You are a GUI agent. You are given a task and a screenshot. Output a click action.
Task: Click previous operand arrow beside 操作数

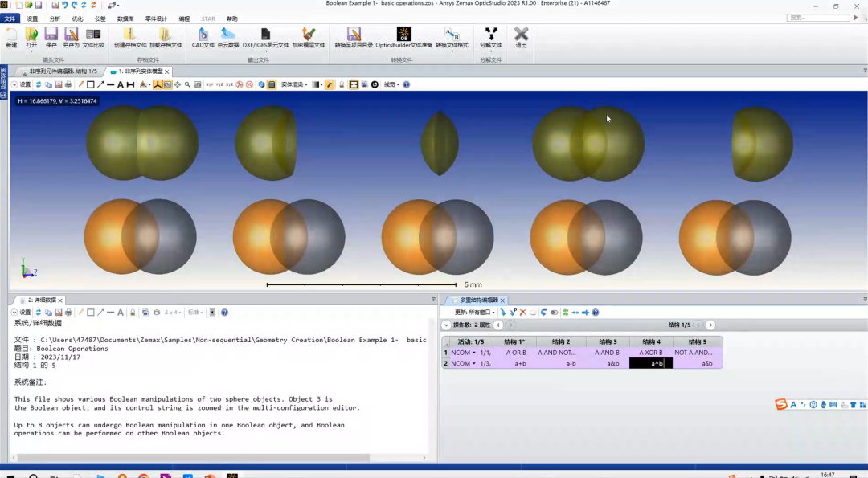pos(498,325)
